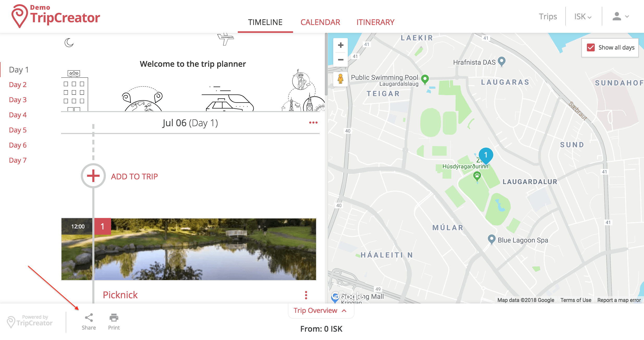Open the ISK currency dropdown
This screenshot has height=340, width=644.
[583, 17]
